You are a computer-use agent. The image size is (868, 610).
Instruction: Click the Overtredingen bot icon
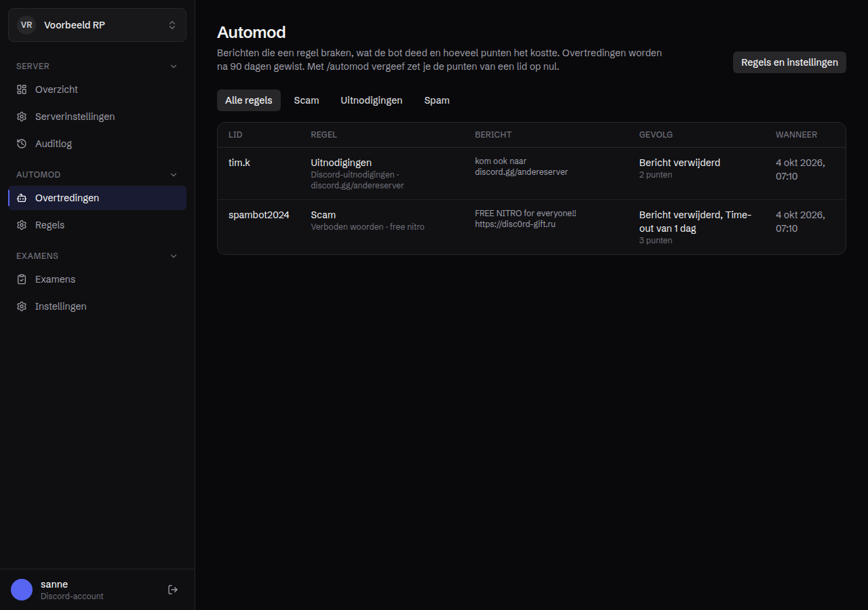click(x=22, y=198)
